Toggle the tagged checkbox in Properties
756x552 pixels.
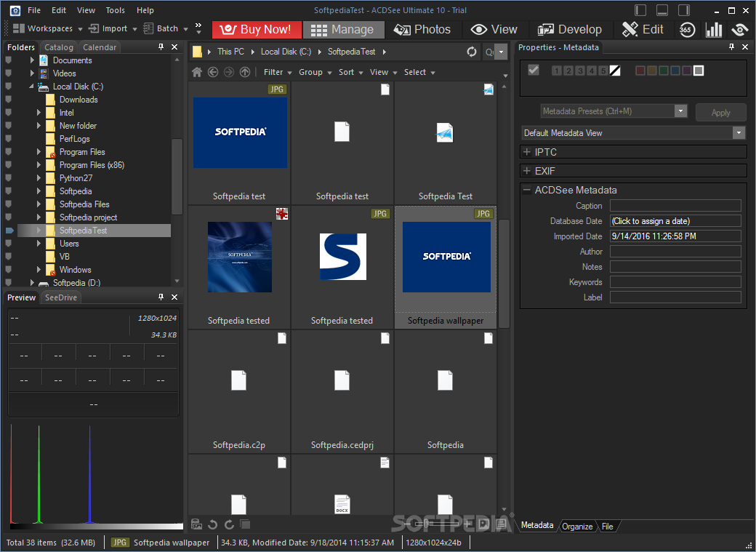534,70
